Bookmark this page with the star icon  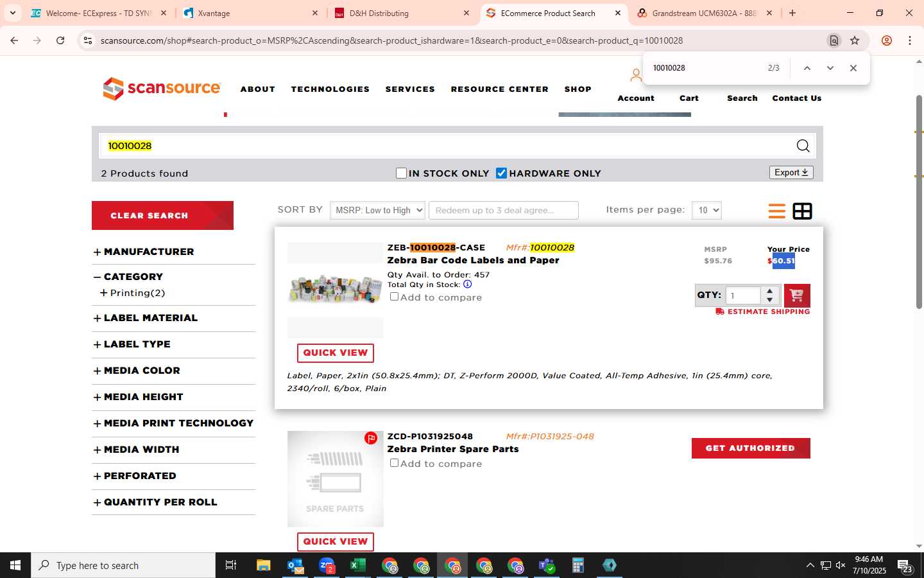click(x=855, y=40)
